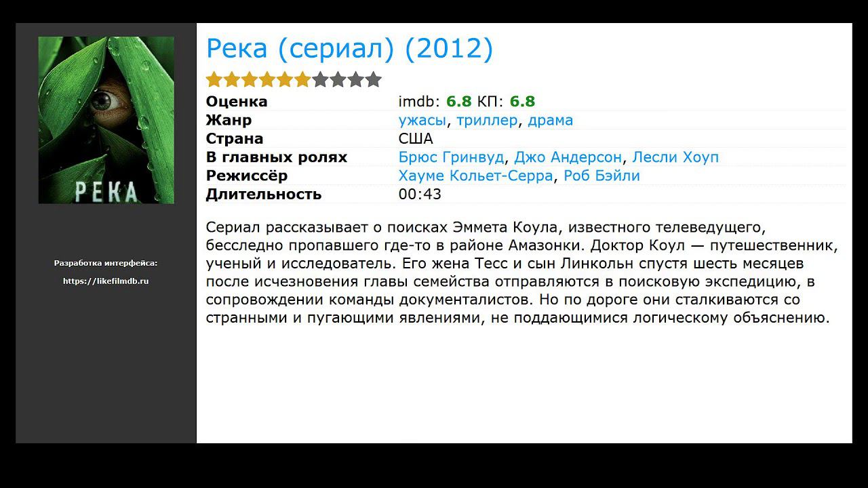Select the триллер genre link
868x488 pixels.
coord(487,121)
